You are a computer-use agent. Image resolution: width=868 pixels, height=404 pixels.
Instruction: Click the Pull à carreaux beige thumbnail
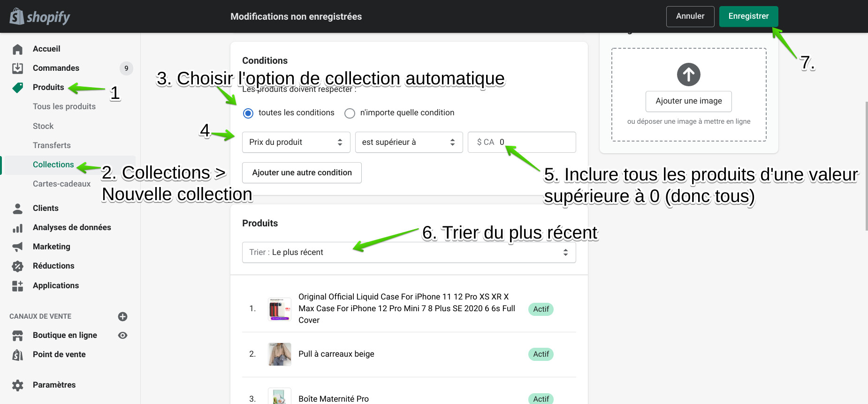pyautogui.click(x=280, y=354)
